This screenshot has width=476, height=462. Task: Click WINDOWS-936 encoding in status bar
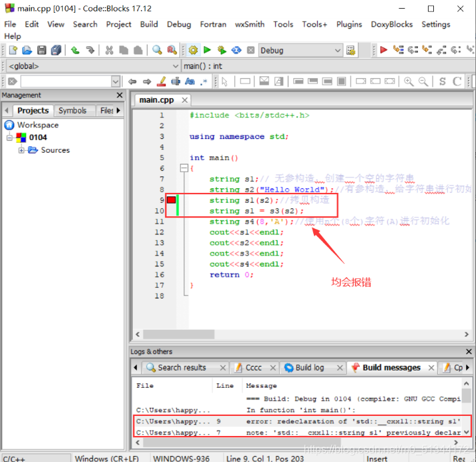click(181, 458)
